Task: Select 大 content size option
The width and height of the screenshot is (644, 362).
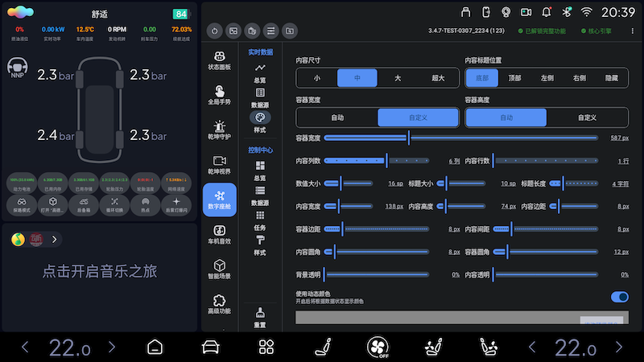Action: (398, 78)
